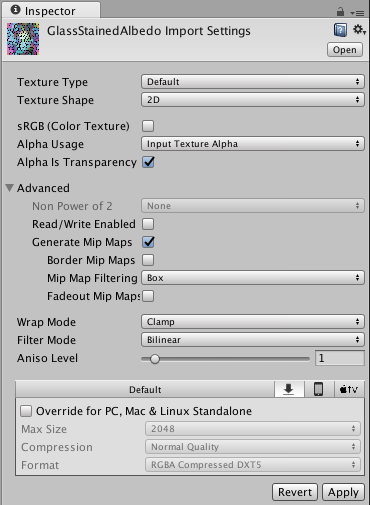370x505 pixels.
Task: Open the Texture Type dropdown
Action: tap(253, 82)
